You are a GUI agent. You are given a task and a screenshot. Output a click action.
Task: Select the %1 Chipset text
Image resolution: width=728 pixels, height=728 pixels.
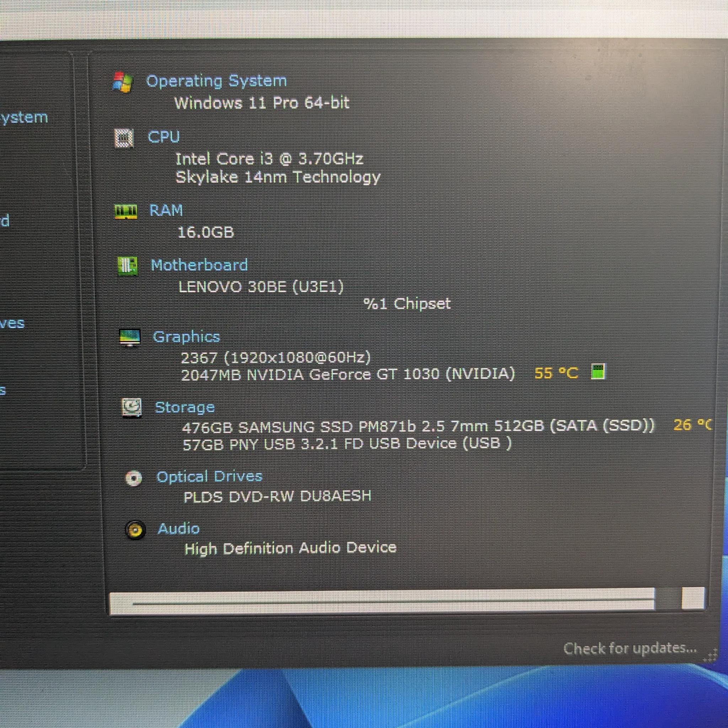pyautogui.click(x=407, y=304)
